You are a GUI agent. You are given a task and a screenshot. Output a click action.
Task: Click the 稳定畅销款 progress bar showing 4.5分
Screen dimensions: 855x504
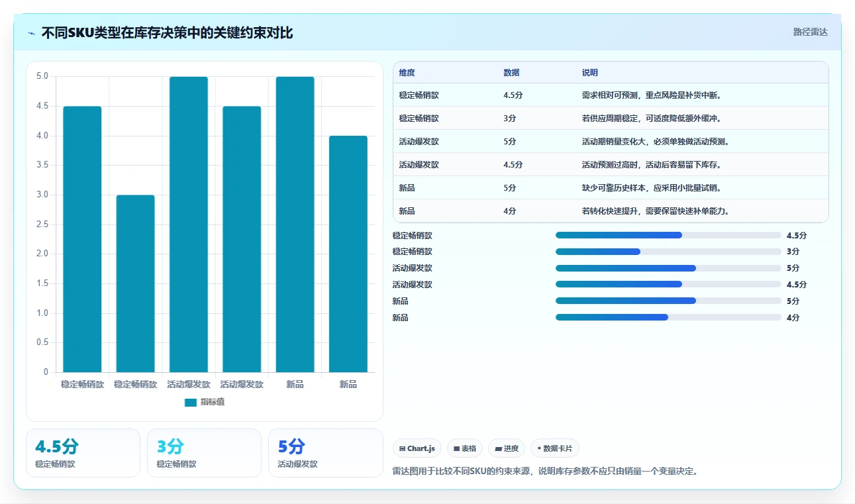tap(668, 235)
